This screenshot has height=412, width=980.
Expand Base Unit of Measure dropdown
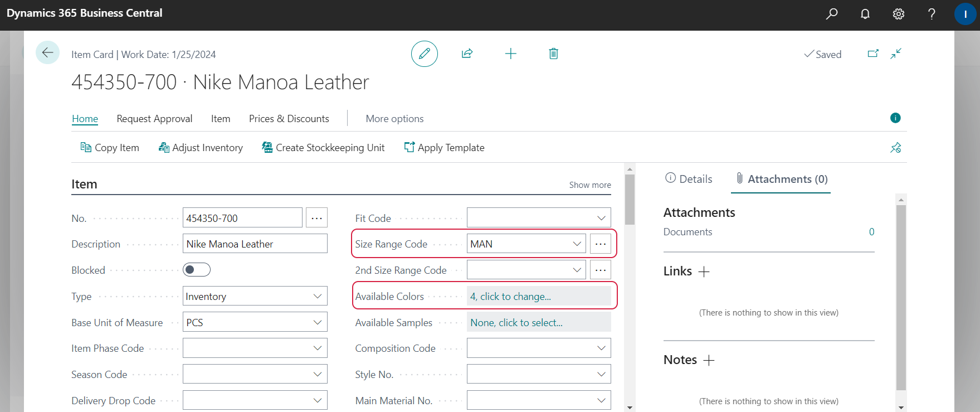coord(318,322)
